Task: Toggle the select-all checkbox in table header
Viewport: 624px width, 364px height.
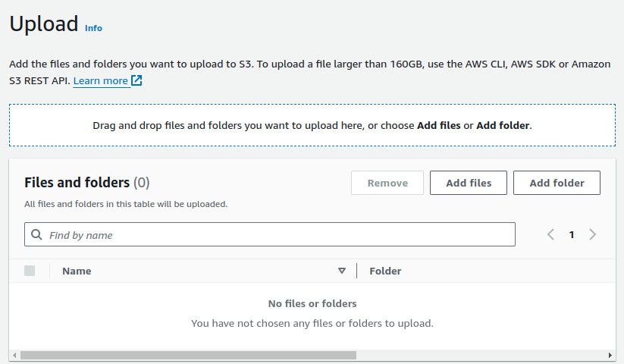Action: tap(30, 271)
